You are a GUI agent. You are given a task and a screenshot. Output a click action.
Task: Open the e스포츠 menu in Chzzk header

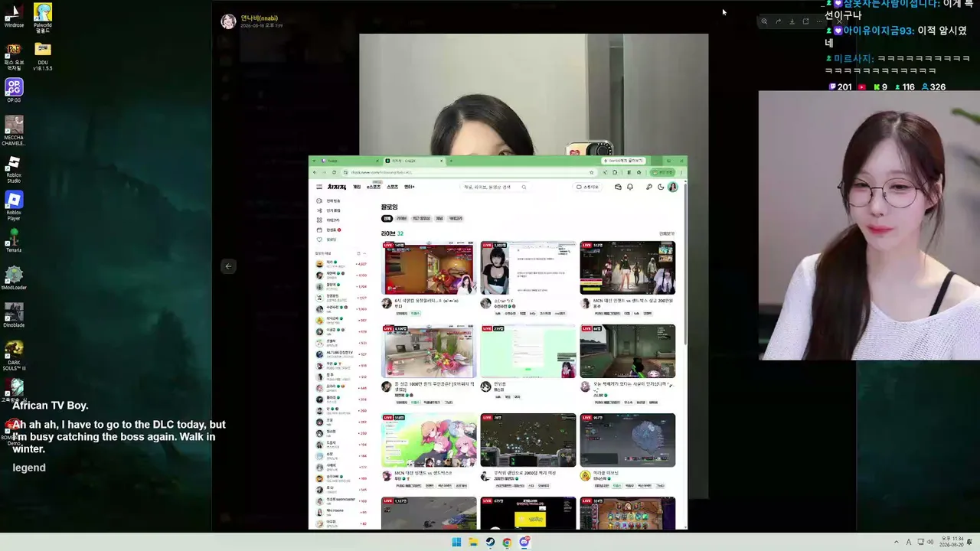pyautogui.click(x=374, y=187)
